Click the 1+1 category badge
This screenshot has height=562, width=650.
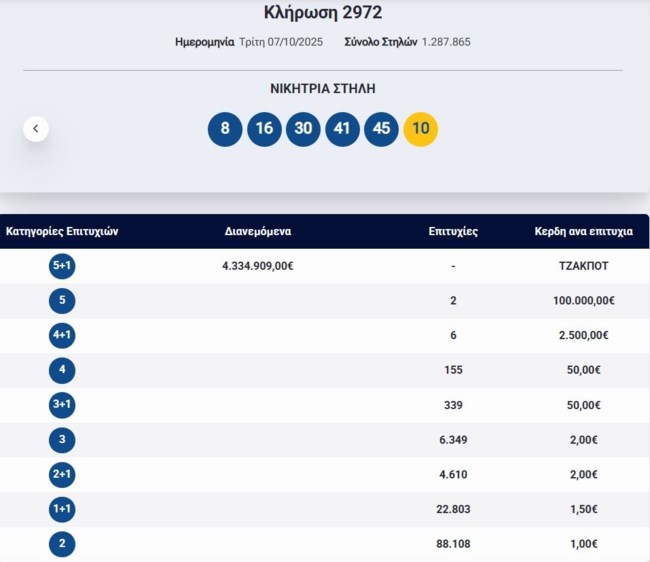coord(62,510)
